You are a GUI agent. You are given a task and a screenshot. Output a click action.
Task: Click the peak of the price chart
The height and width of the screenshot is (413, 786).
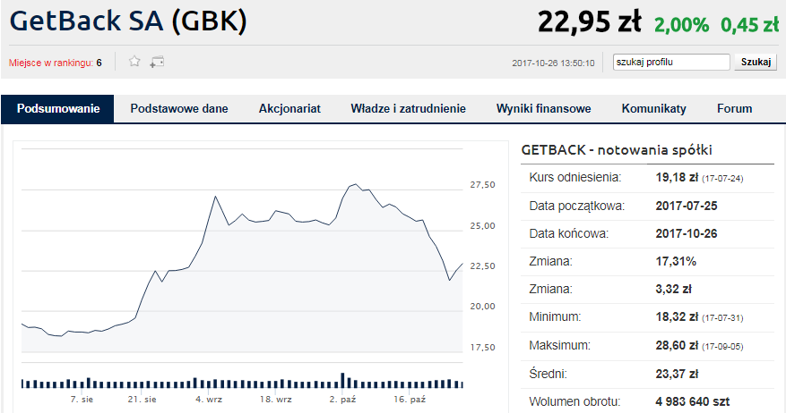[355, 185]
